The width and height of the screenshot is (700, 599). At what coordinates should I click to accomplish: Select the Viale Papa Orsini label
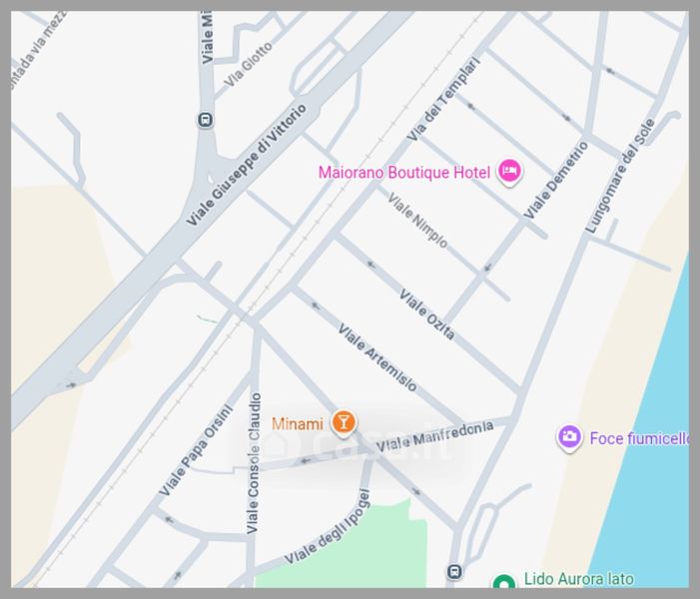pyautogui.click(x=197, y=450)
